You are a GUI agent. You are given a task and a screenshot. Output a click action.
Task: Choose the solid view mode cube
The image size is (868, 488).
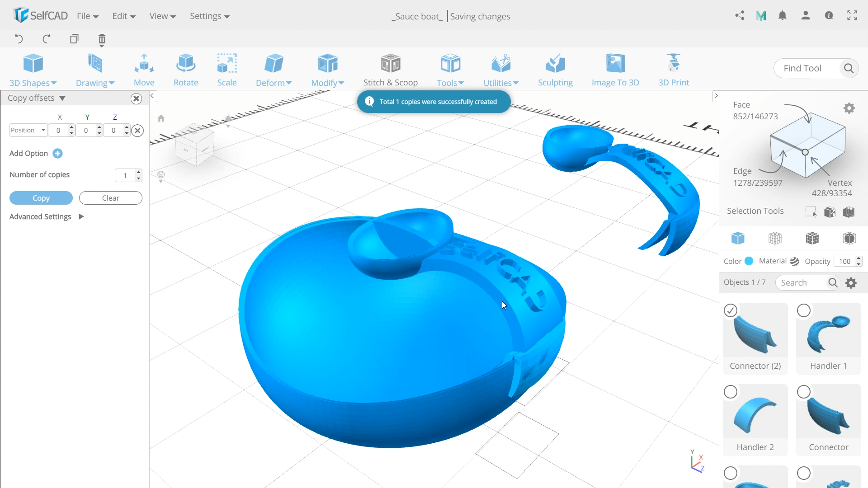click(738, 238)
